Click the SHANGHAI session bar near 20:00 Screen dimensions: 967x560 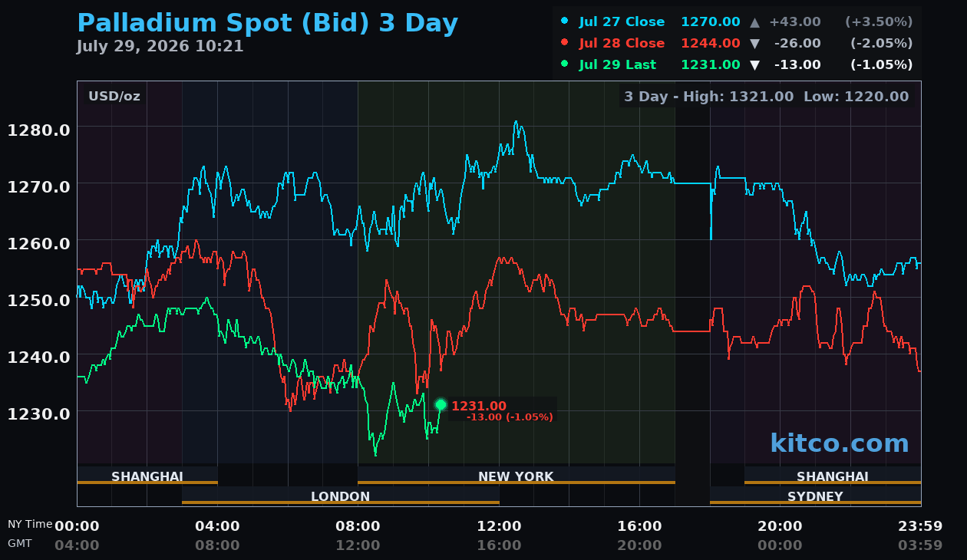[833, 476]
